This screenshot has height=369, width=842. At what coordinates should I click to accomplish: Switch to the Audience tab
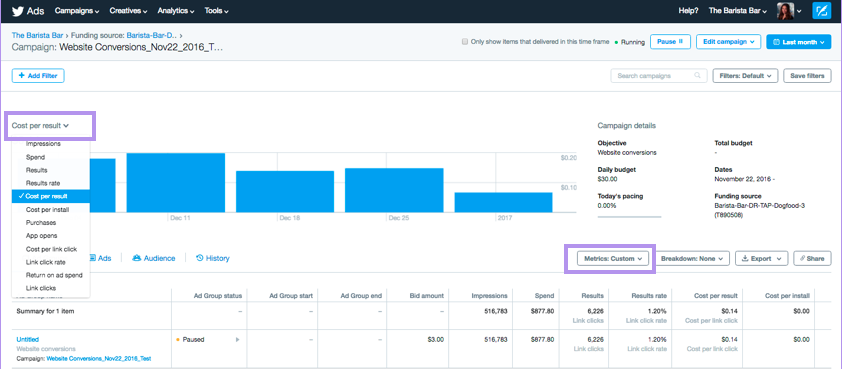154,258
